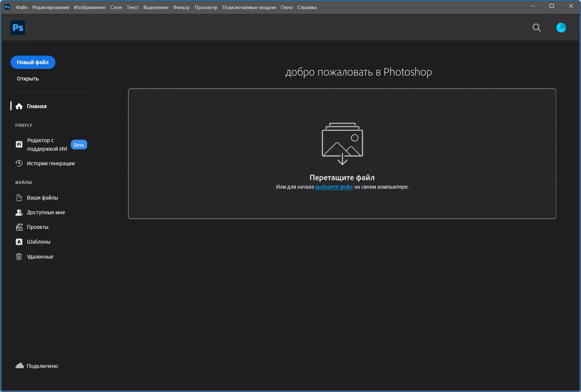Viewport: 581px width, 392px height.
Task: Click the ФАЙЛЫ section label
Action: (23, 183)
